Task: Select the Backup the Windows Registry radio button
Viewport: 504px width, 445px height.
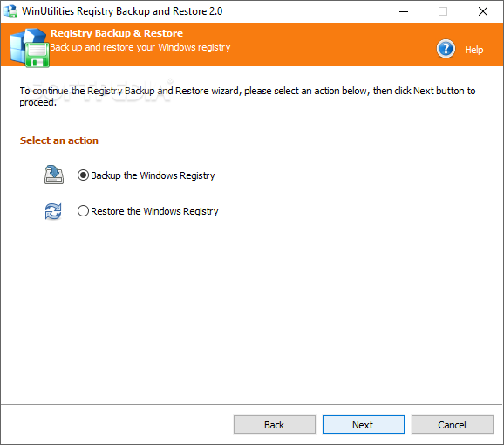Action: coord(83,175)
